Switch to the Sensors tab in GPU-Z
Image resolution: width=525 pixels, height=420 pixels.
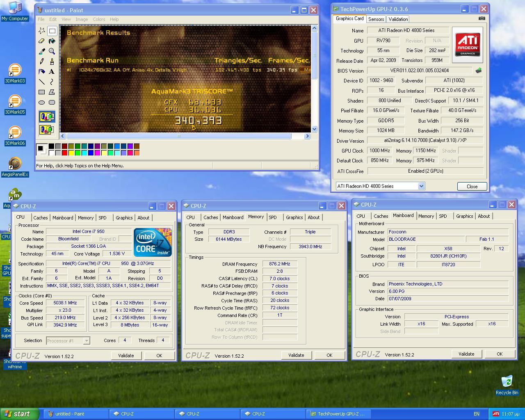[x=376, y=19]
